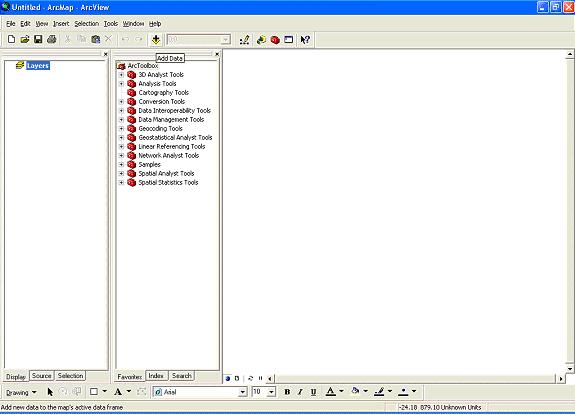Image resolution: width=575 pixels, height=415 pixels.
Task: Expand the 3D Analyst Tools toolbox
Action: coord(121,74)
